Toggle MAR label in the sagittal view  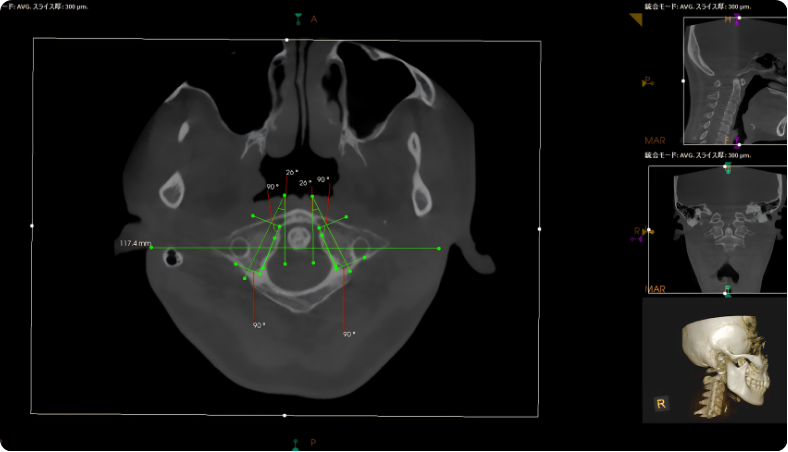(655, 140)
